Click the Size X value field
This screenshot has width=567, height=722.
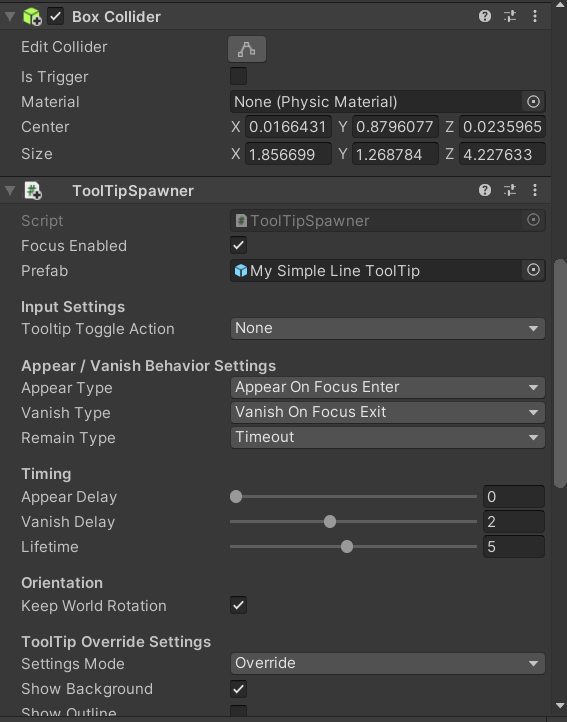click(x=288, y=154)
